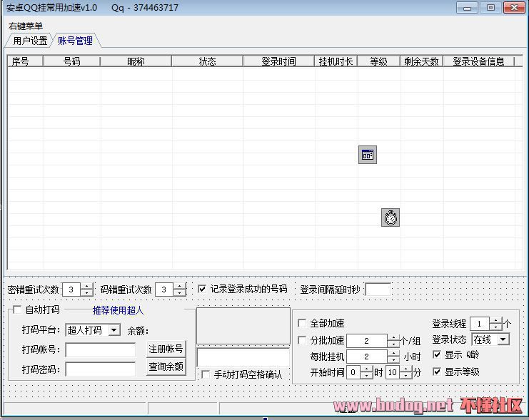Viewport: 529px width, 420px height.
Task: Uncheck the 显示 Q龄 checkbox
Action: (x=437, y=354)
